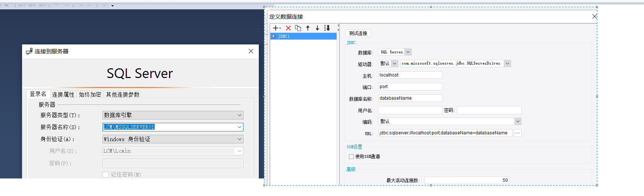Open URL editor with ellipsis button
Viewport: 644px width, 196px height.
pos(518,133)
